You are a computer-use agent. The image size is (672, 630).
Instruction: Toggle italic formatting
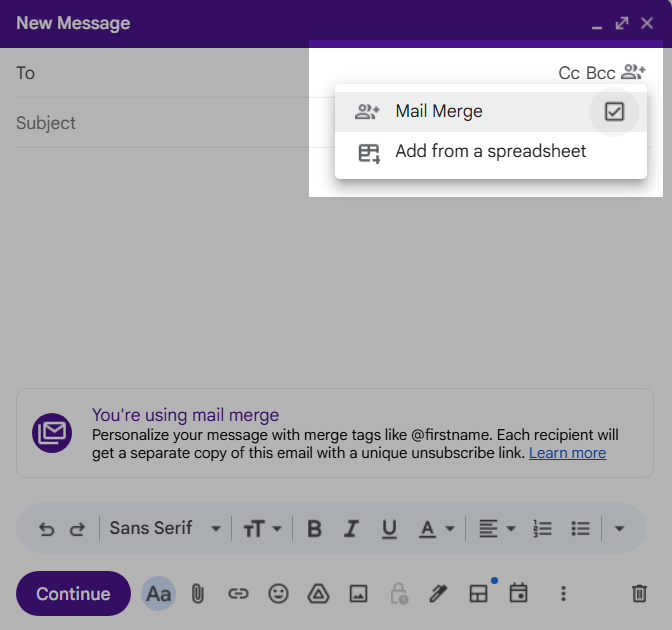coord(351,528)
